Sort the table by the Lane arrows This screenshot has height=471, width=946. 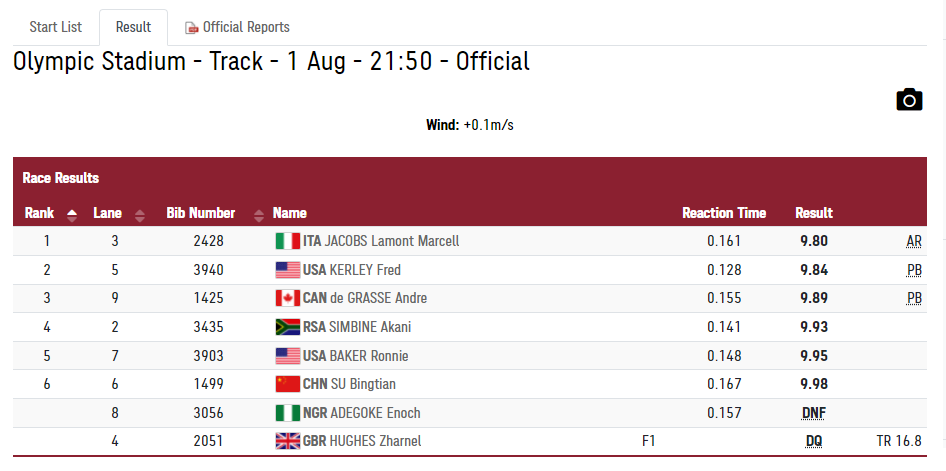140,214
